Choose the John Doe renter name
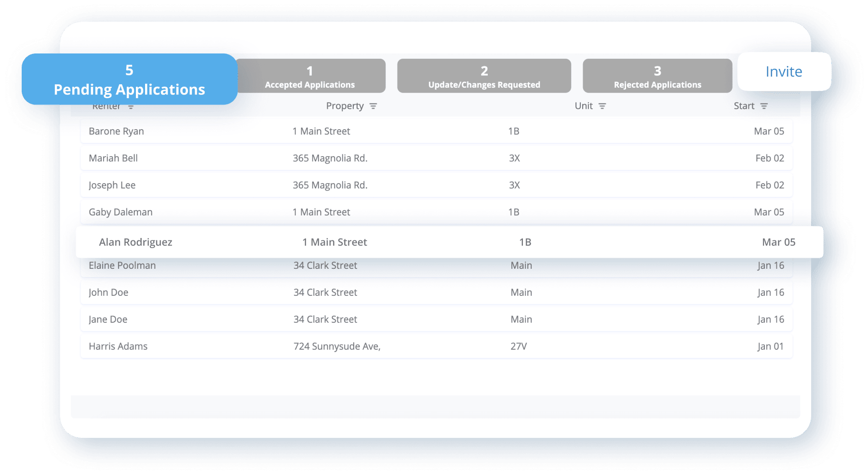This screenshot has height=474, width=868. tap(108, 292)
